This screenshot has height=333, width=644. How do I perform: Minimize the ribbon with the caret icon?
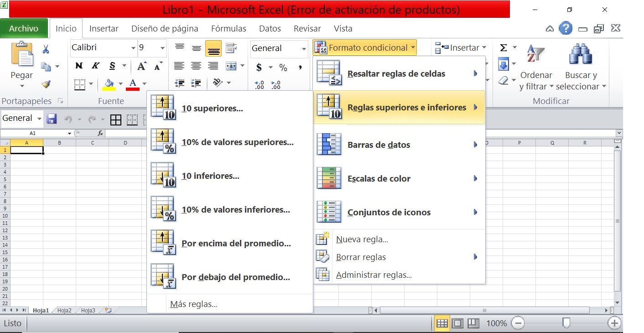pos(550,29)
